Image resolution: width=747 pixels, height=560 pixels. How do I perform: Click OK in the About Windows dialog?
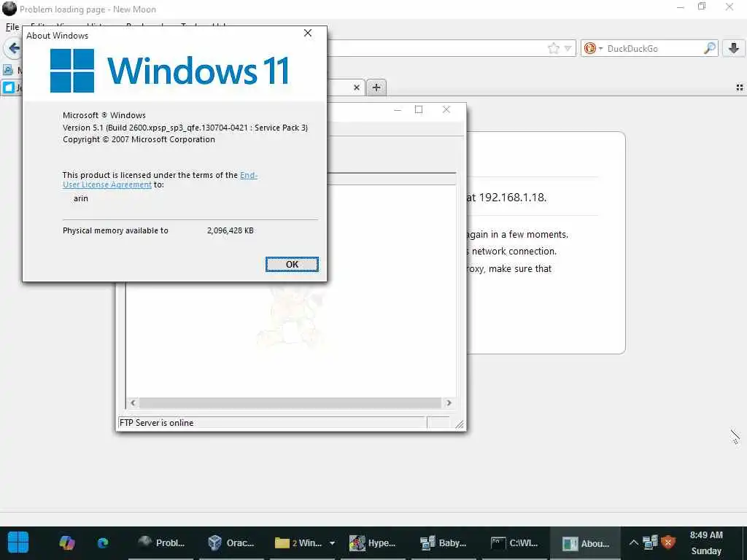pos(292,264)
